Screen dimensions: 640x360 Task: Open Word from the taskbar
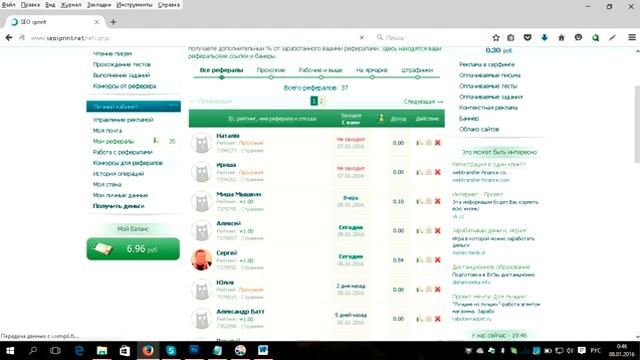coord(263,350)
